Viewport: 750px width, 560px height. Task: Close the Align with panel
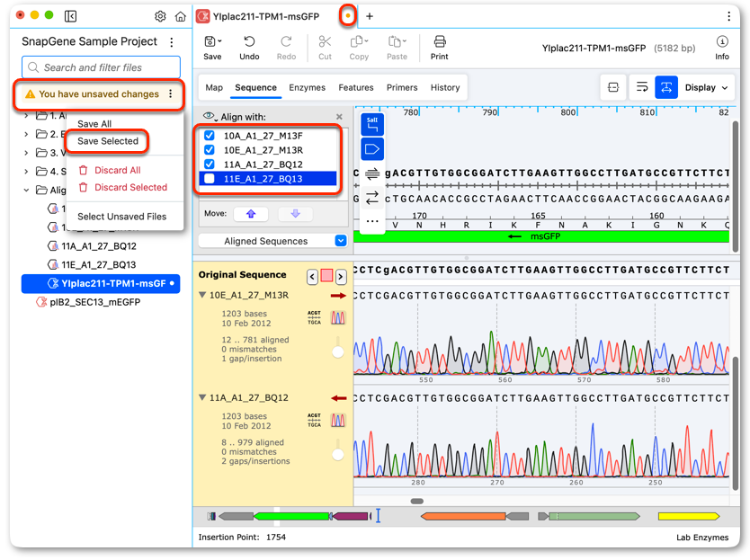(339, 117)
